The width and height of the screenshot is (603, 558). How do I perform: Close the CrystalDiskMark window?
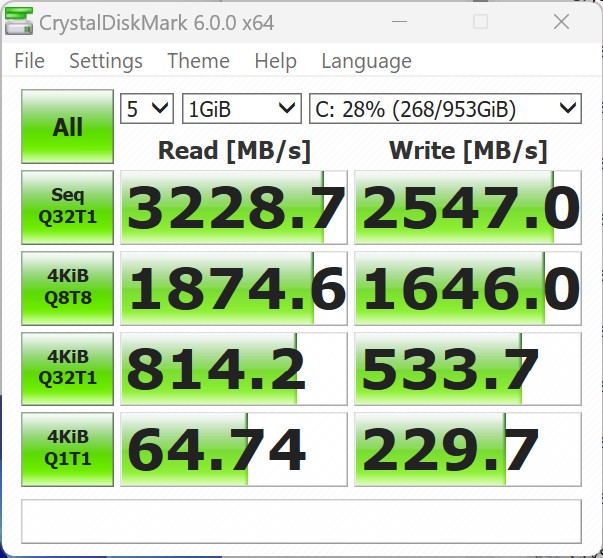561,22
